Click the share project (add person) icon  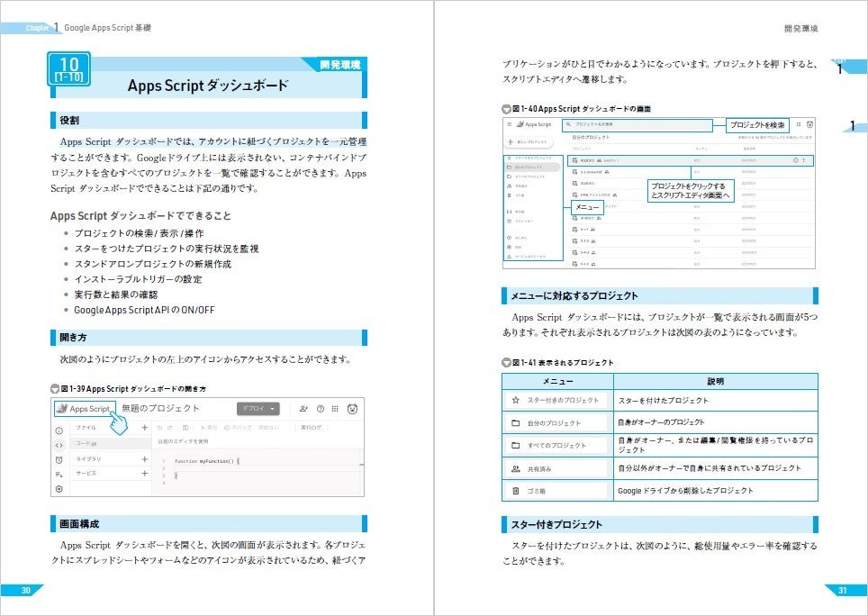click(303, 409)
